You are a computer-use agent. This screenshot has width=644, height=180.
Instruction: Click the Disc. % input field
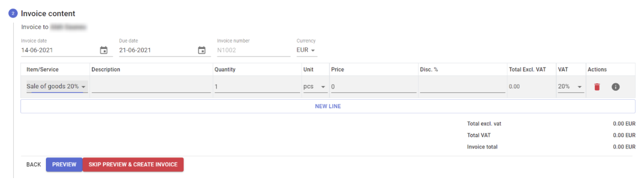click(x=462, y=87)
